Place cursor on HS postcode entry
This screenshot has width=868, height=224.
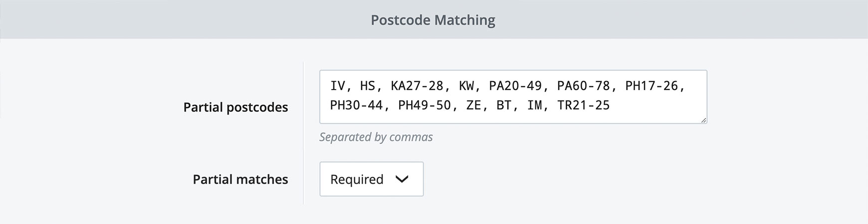368,86
